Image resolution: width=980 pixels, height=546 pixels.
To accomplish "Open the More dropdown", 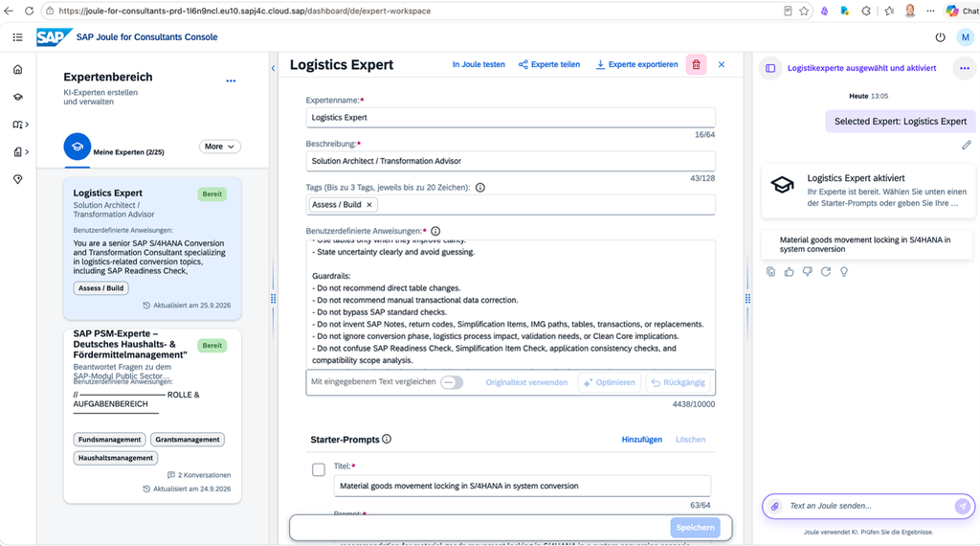I will 220,147.
